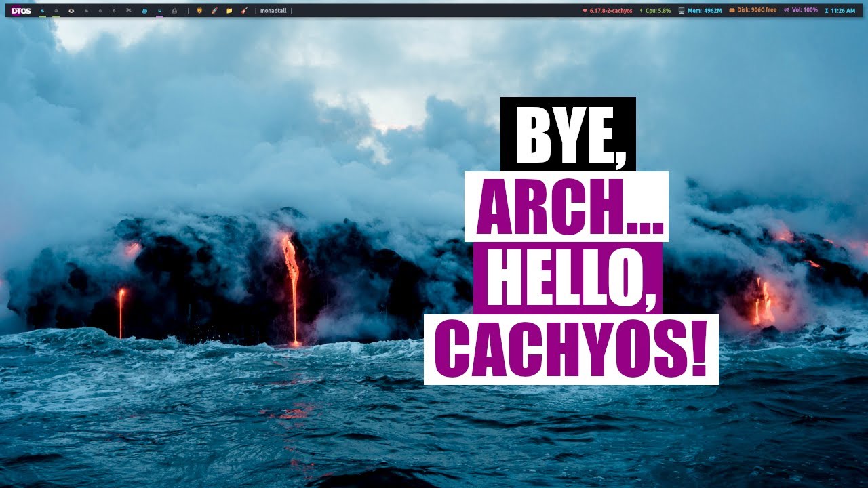Click the Disk: 906G free widget
868x488 pixels.
tap(753, 11)
